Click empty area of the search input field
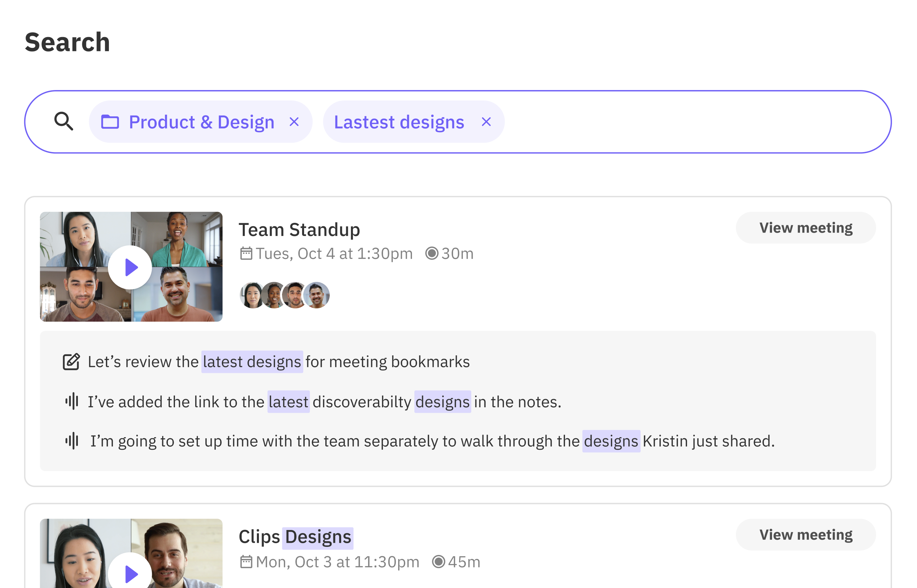Screen dimensions: 917x588 click(x=687, y=122)
